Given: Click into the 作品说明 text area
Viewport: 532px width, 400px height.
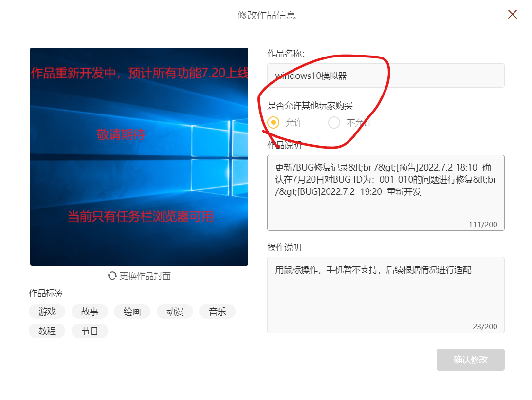Looking at the screenshot, I should pos(386,193).
